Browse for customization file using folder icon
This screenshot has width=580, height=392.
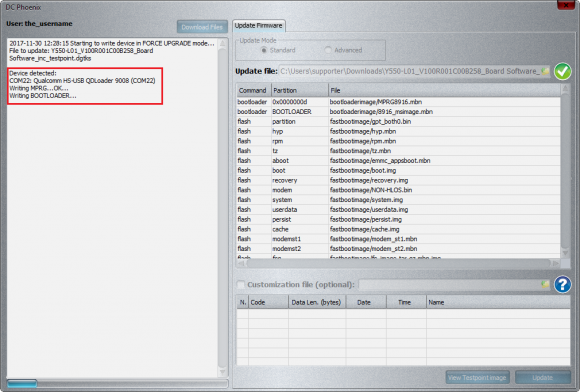545,284
